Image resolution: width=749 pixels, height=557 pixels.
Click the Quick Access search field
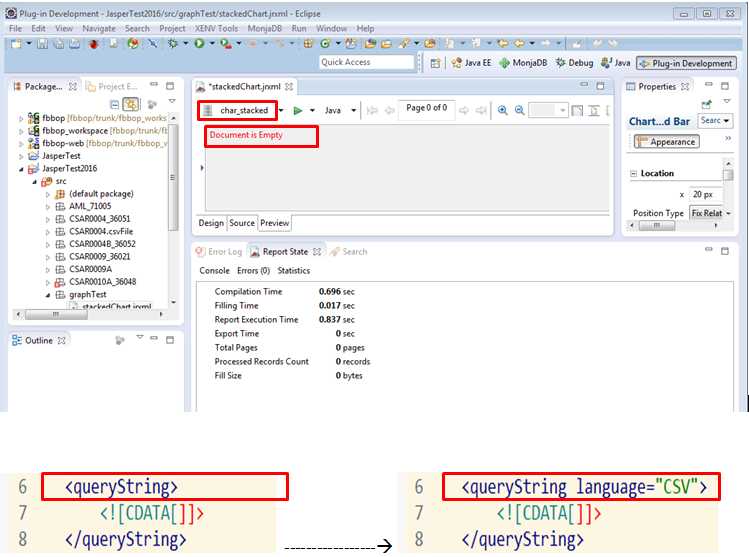(x=366, y=62)
